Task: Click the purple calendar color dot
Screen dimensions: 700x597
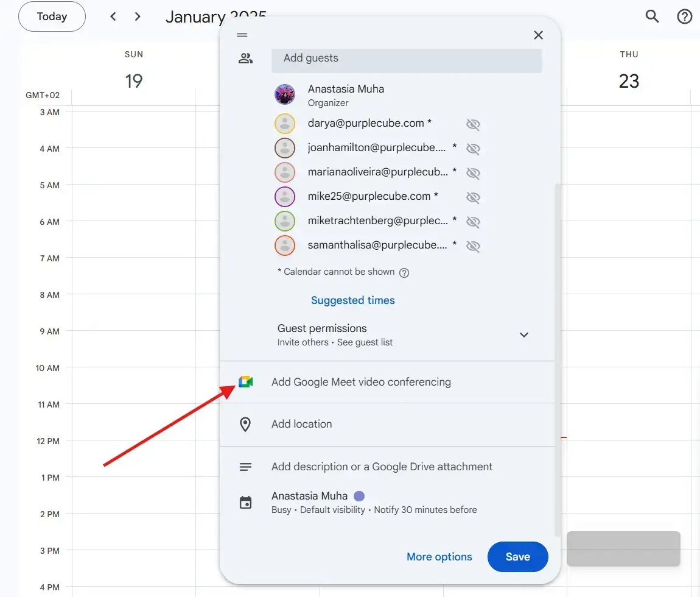Action: pyautogui.click(x=359, y=496)
